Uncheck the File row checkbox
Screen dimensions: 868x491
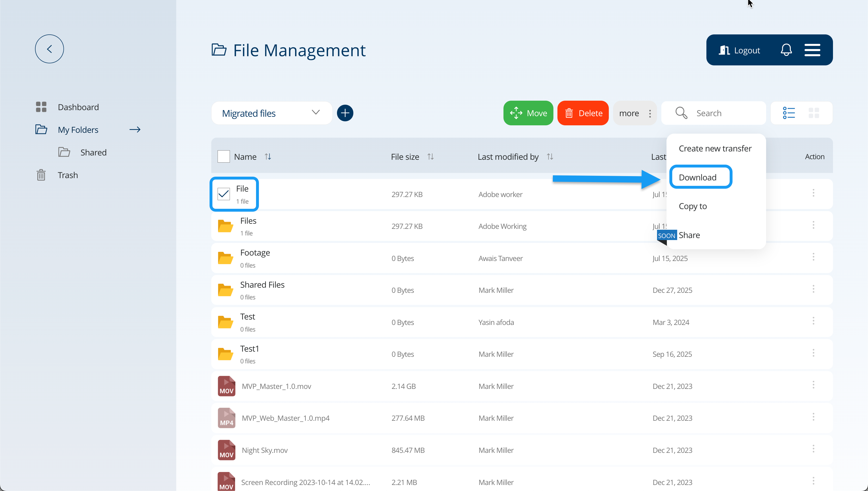click(223, 194)
